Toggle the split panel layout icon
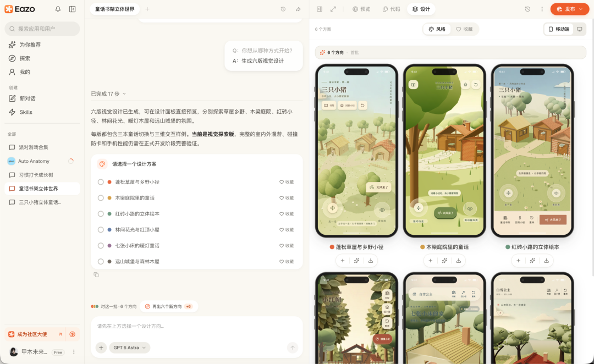 [320, 9]
